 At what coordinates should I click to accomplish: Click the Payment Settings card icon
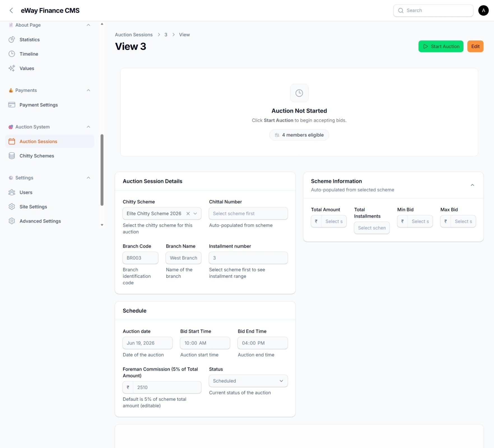(x=12, y=105)
